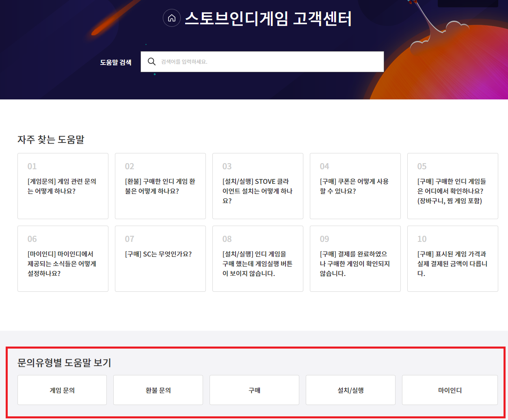Viewport: 508px width, 420px height.
Task: Click the dark button at top right corner
Action: 468,3
